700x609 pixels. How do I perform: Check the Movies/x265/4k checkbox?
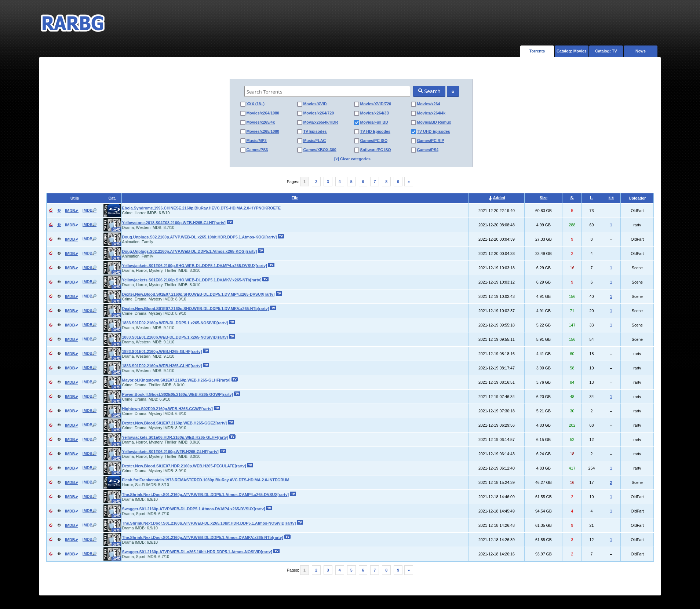coord(243,123)
